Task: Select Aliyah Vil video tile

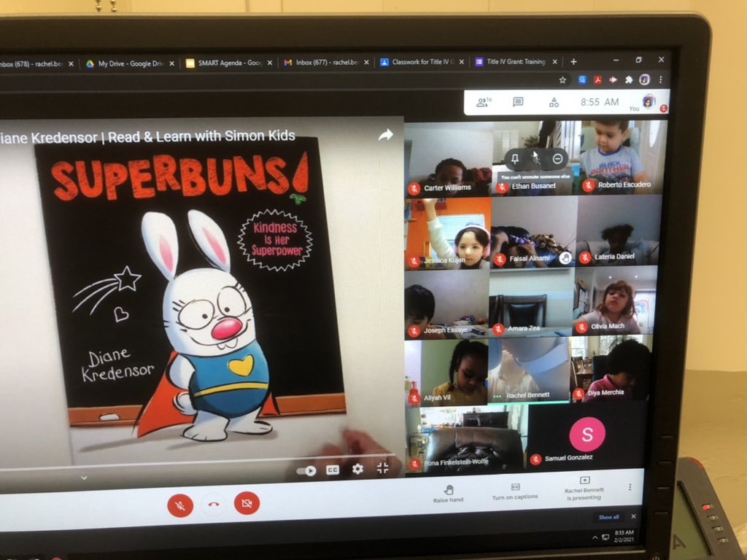Action: coord(446,373)
